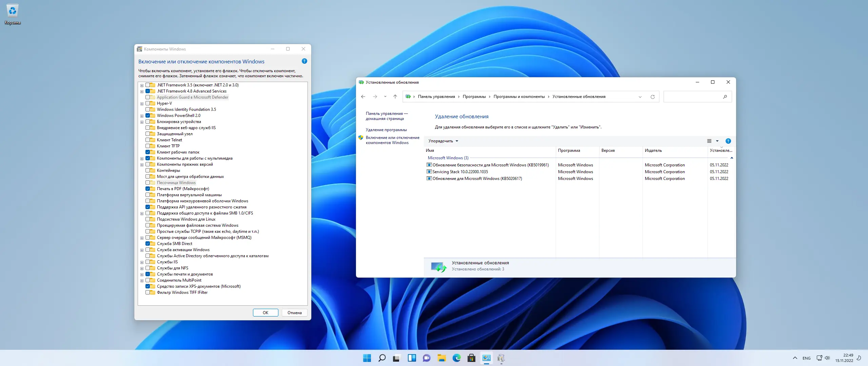This screenshot has width=868, height=366.
Task: Open the view options list icon
Action: (709, 141)
